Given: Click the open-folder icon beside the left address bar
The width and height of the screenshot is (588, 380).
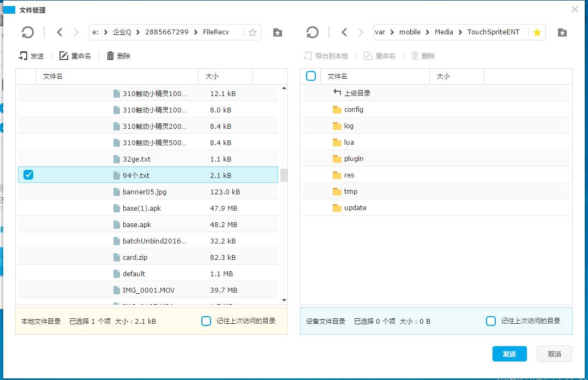Looking at the screenshot, I should tap(277, 32).
